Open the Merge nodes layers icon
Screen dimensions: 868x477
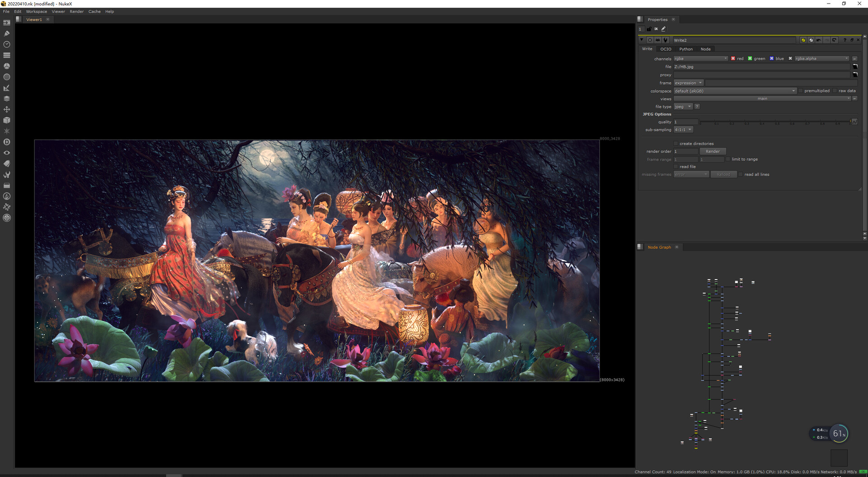7,98
